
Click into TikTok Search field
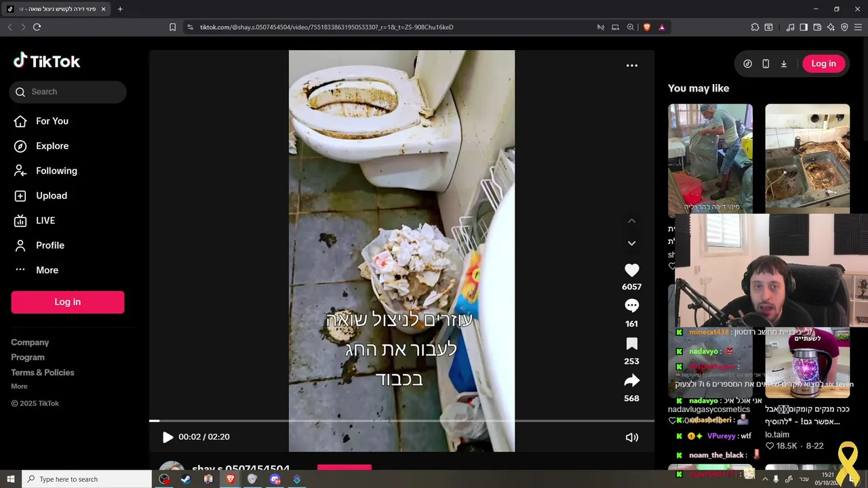click(68, 92)
